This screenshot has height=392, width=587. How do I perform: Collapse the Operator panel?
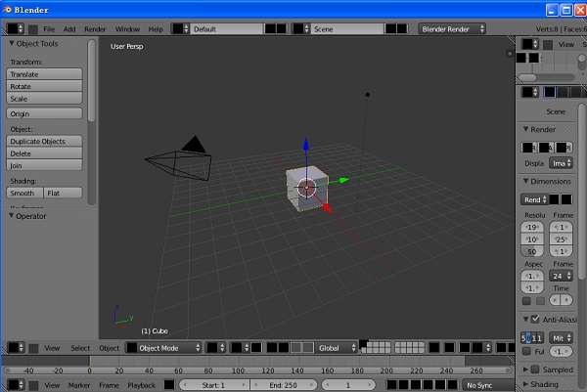click(11, 216)
